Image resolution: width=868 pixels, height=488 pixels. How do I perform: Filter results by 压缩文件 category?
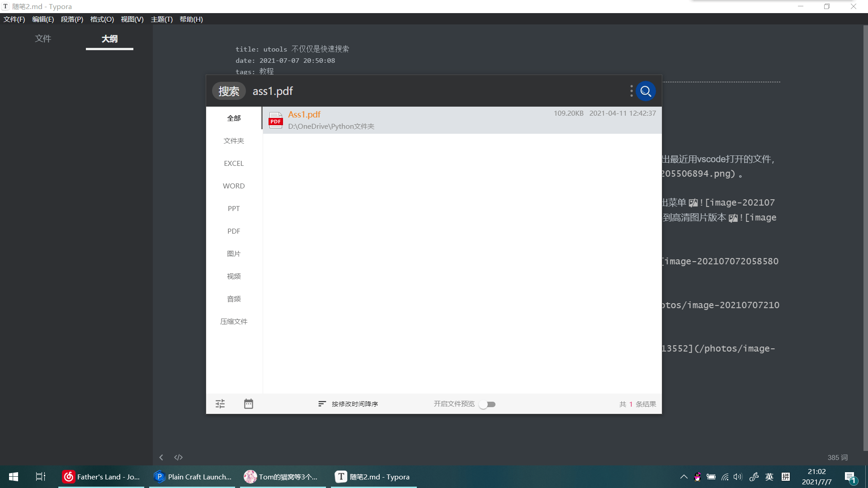click(x=234, y=322)
